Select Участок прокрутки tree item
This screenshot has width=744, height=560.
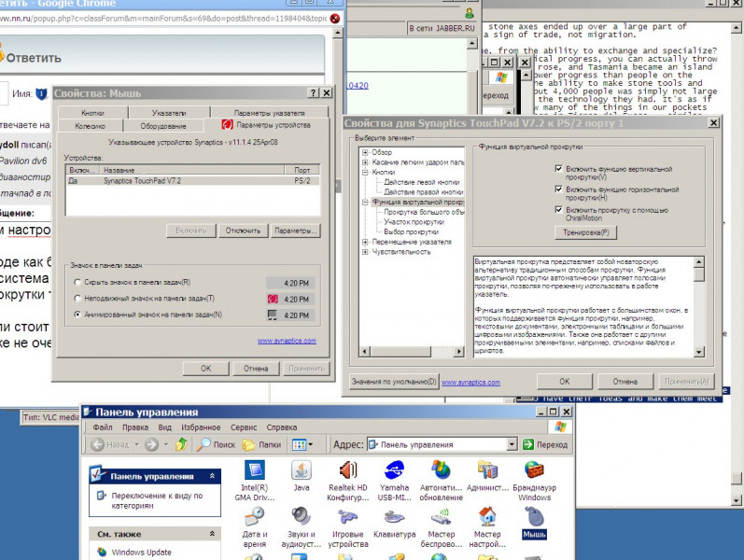(x=414, y=222)
